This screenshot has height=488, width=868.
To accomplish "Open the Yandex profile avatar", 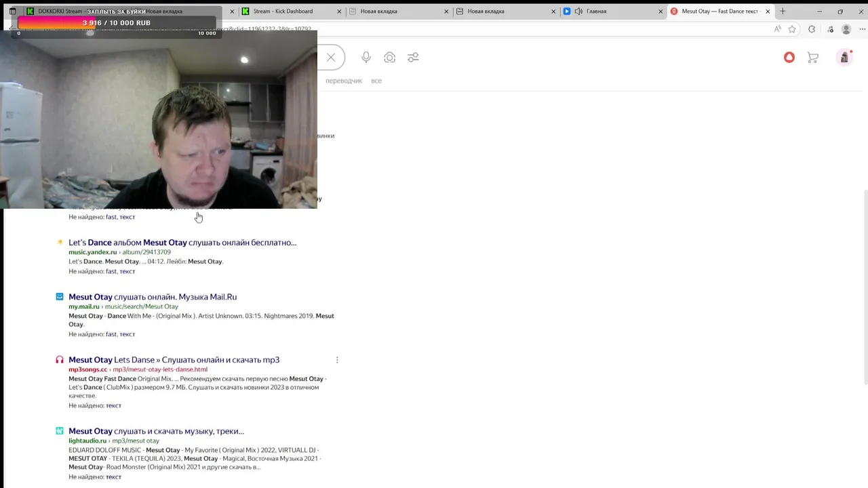I will [844, 58].
